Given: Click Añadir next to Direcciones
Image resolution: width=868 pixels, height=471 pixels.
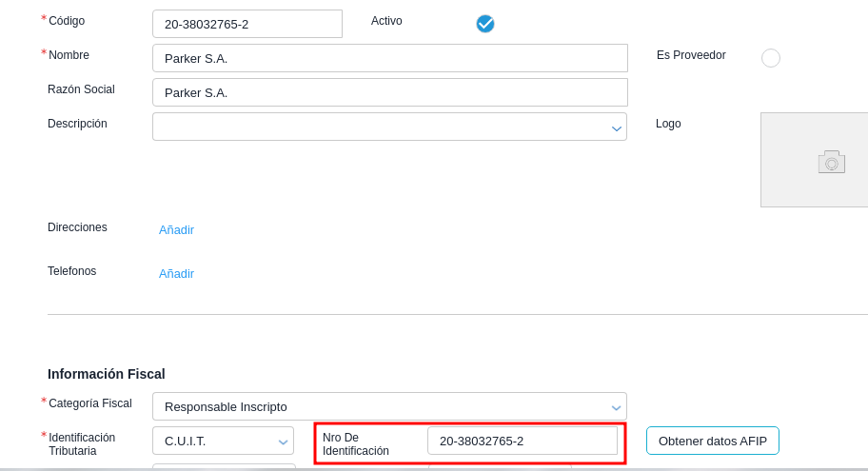Looking at the screenshot, I should click(x=176, y=229).
